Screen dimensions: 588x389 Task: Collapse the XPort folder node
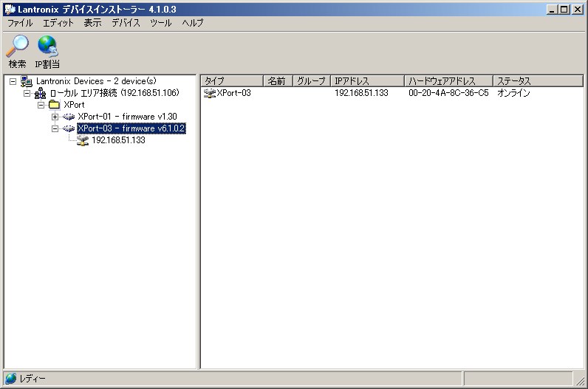41,105
